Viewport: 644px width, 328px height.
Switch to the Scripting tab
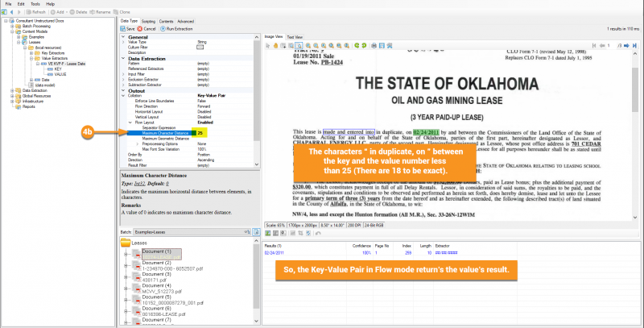click(x=148, y=22)
